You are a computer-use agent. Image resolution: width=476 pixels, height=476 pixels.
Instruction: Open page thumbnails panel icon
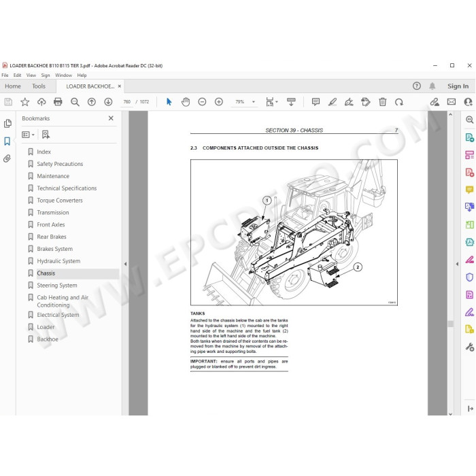pyautogui.click(x=7, y=123)
